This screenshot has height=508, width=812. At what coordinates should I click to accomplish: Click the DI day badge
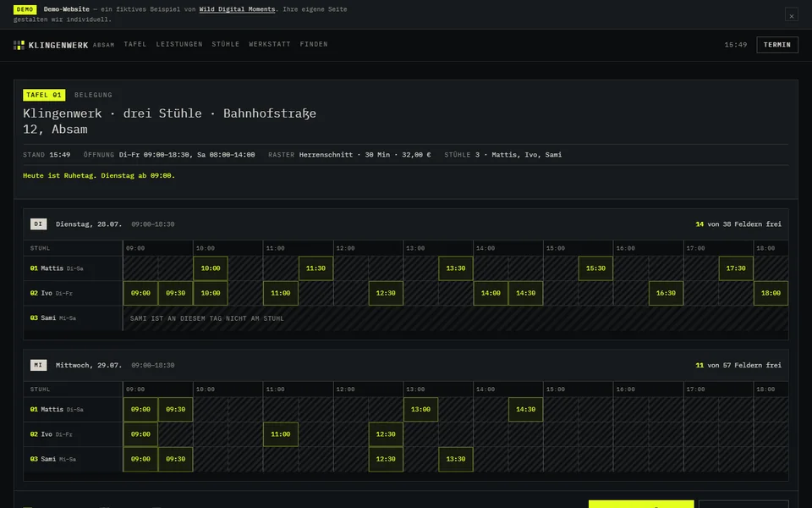click(38, 224)
